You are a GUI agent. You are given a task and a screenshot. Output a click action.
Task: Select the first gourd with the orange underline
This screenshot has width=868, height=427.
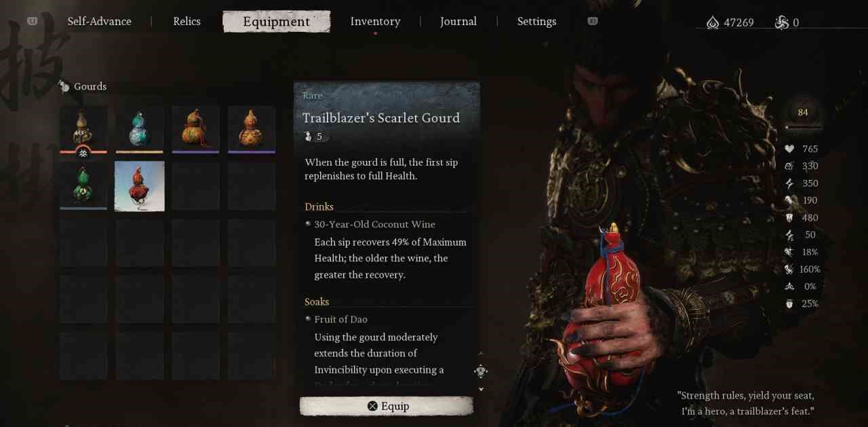(83, 129)
